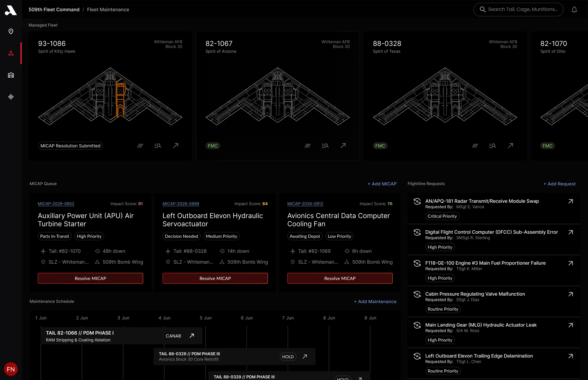This screenshot has height=380, width=588.
Task: Click FMC badge on 82-1070 card
Action: [548, 146]
